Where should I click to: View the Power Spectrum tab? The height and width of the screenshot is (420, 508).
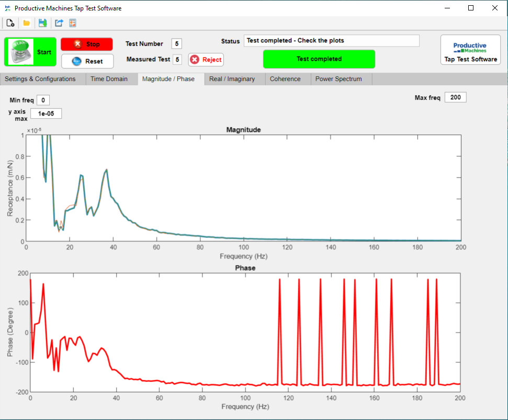[338, 79]
